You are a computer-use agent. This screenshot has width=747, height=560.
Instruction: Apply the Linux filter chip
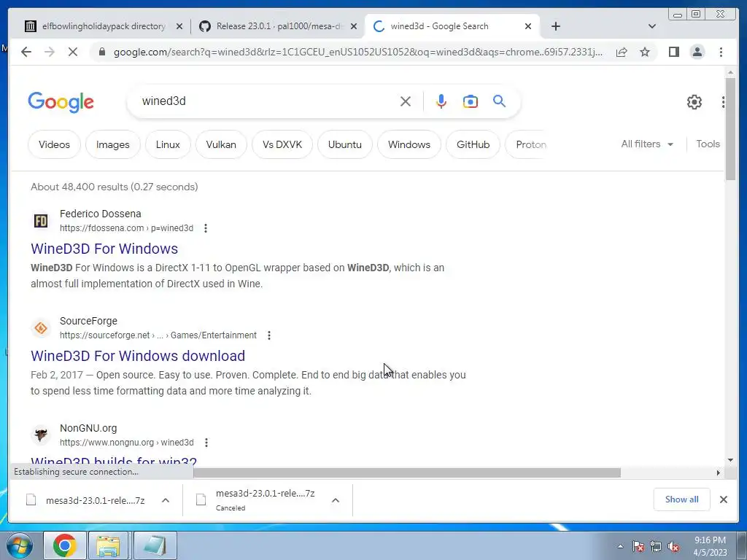coord(168,144)
